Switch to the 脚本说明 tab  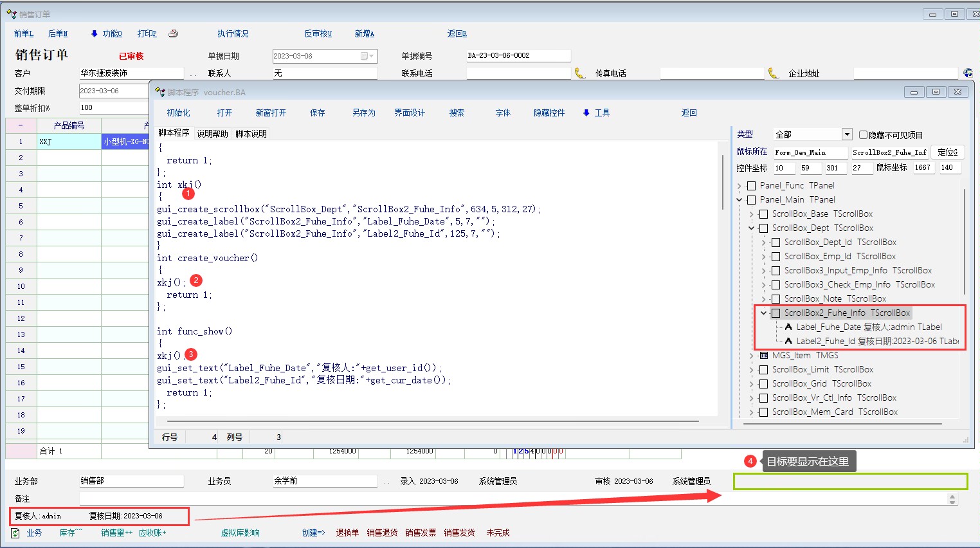point(251,134)
